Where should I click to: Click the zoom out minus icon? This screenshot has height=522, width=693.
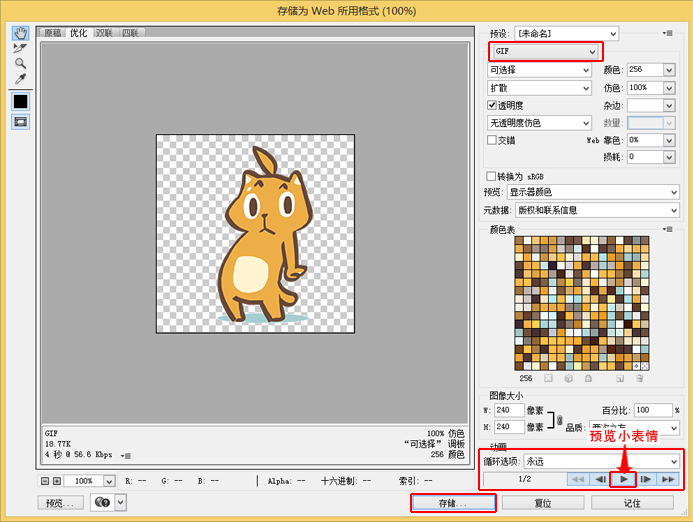coord(45,481)
